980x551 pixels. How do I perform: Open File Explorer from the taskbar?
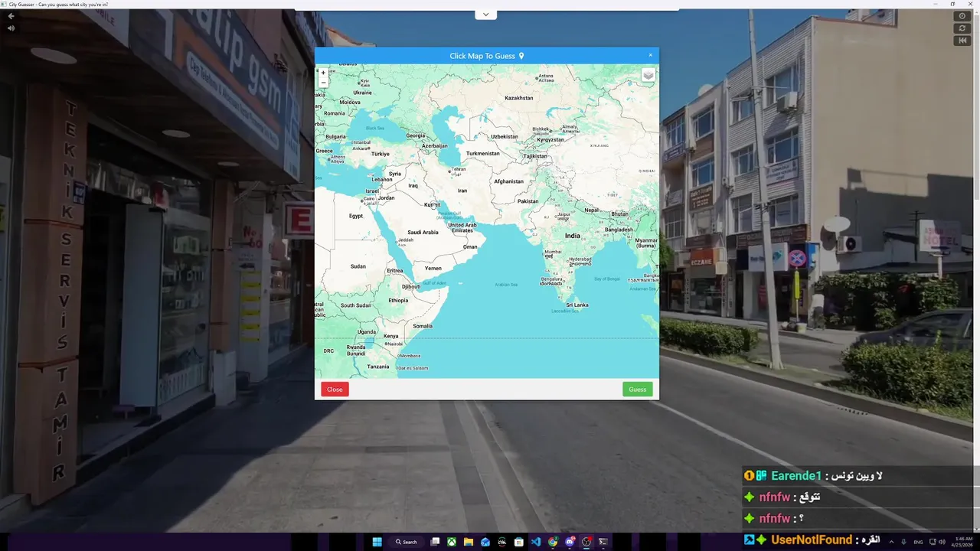click(469, 542)
